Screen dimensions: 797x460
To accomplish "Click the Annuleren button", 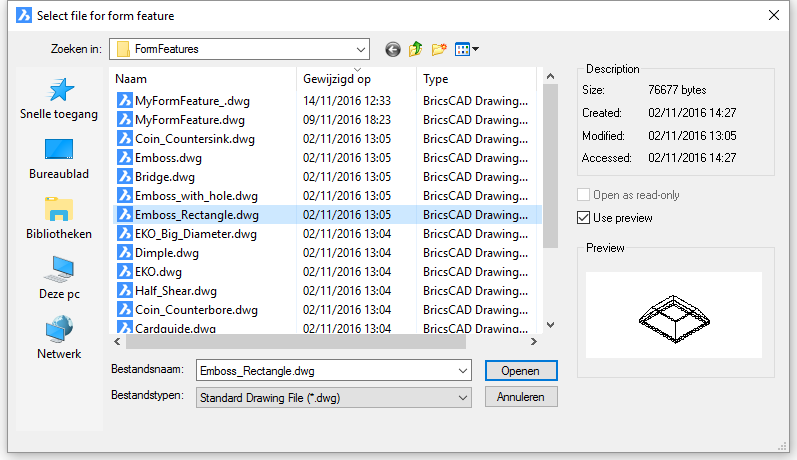I will point(521,397).
